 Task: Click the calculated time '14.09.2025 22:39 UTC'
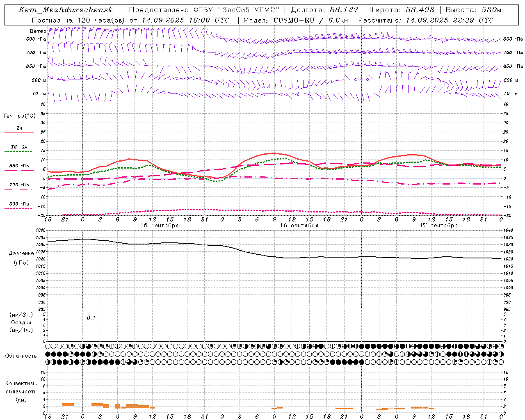click(450, 20)
